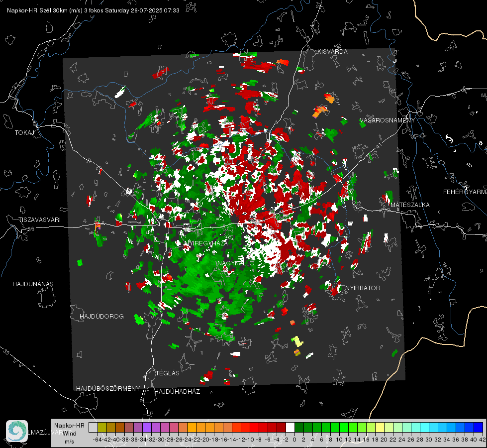The image size is (487, 448).
Task: Select the brown swatch between -40 and -38
Action: click(120, 427)
